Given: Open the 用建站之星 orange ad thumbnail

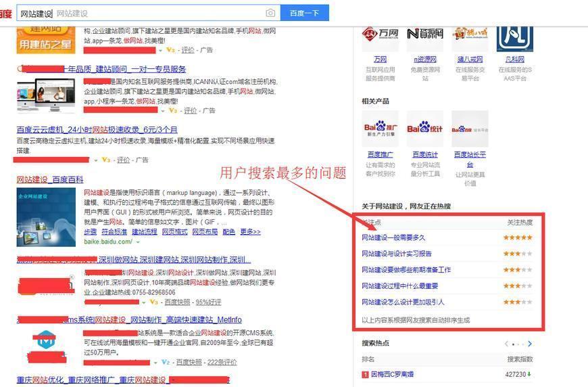Looking at the screenshot, I should coord(46,40).
